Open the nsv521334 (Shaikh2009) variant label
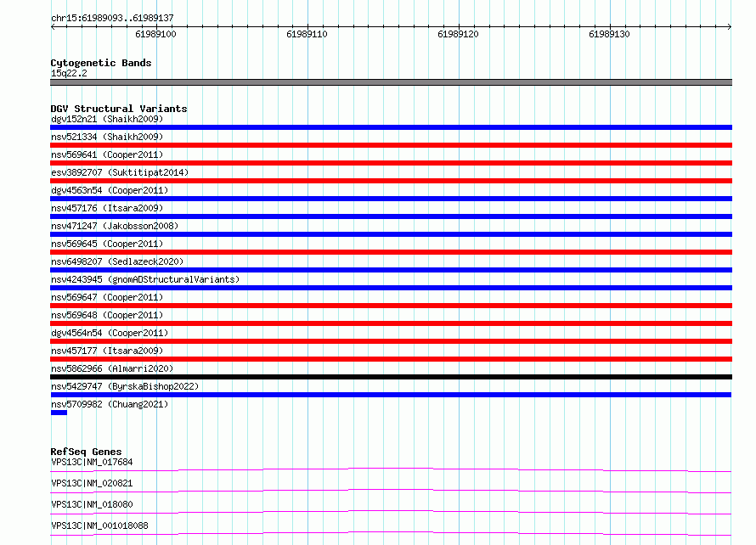 (107, 137)
